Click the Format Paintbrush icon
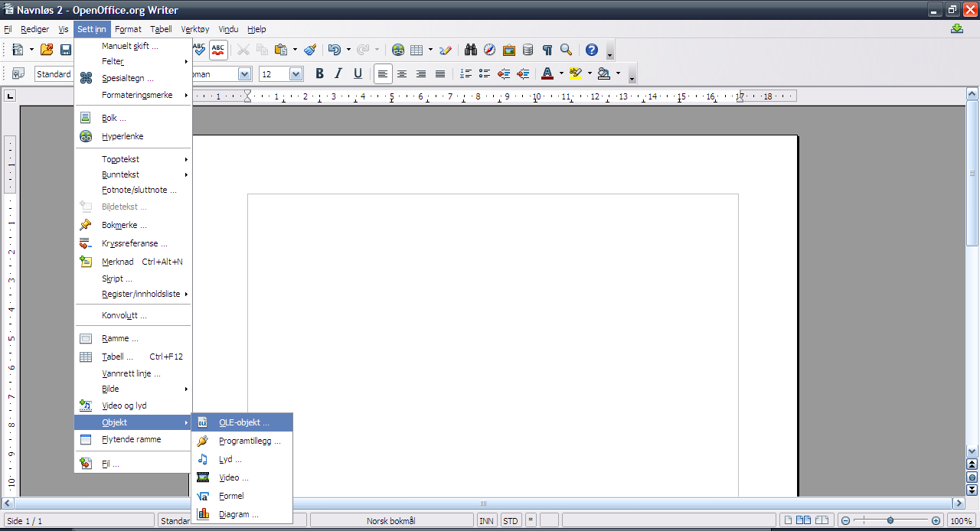This screenshot has width=980, height=531. pyautogui.click(x=310, y=50)
